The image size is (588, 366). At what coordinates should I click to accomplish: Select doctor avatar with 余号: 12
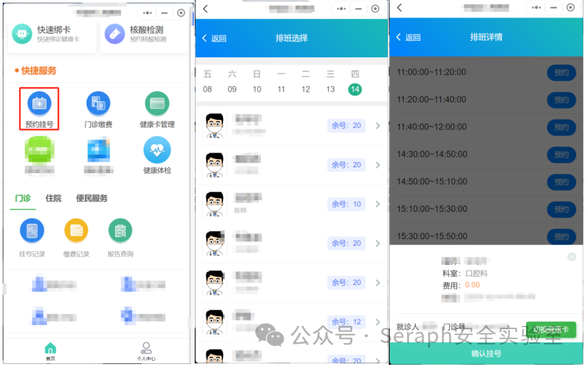214,322
